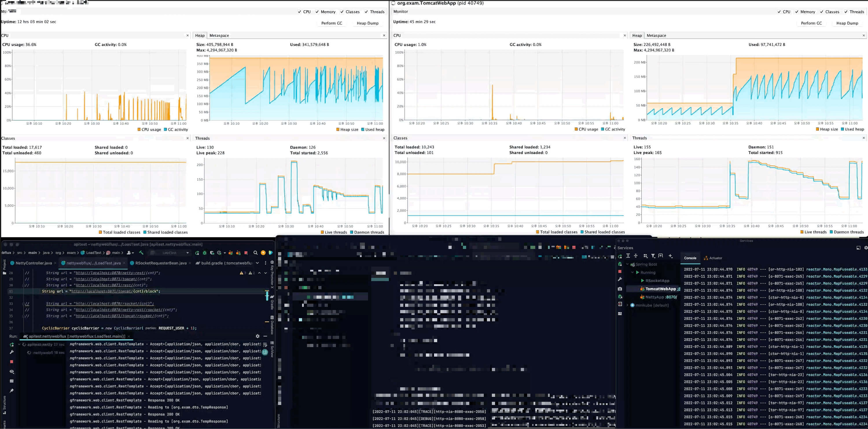Screen dimensions: 868x429
Task: Toggle the Threads checkbox in left monitor
Action: [366, 12]
